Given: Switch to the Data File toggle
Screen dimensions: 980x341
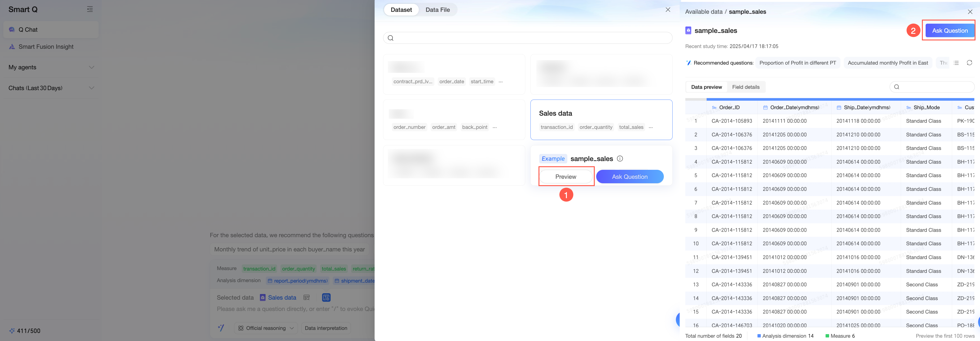Looking at the screenshot, I should click(437, 10).
